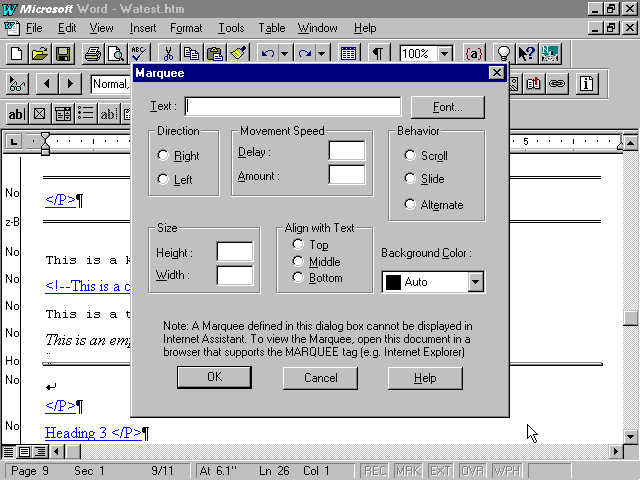Click the marquee Text input field
The width and height of the screenshot is (640, 480).
coord(293,107)
